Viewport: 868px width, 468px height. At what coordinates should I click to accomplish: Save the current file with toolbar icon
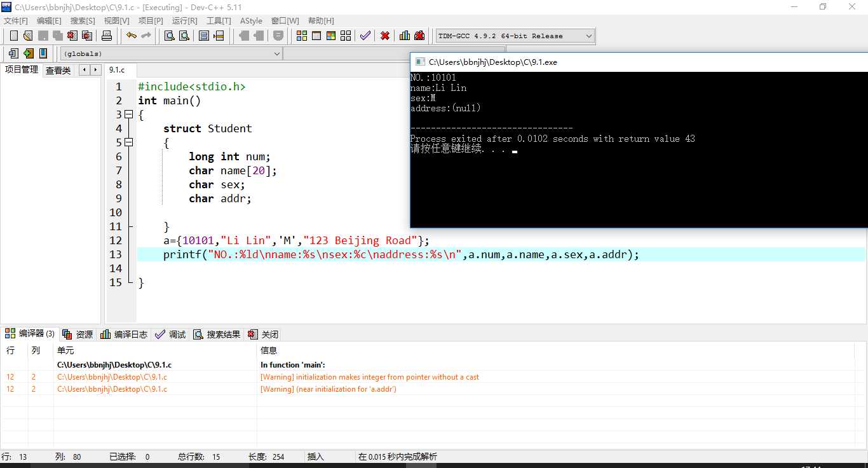click(43, 36)
